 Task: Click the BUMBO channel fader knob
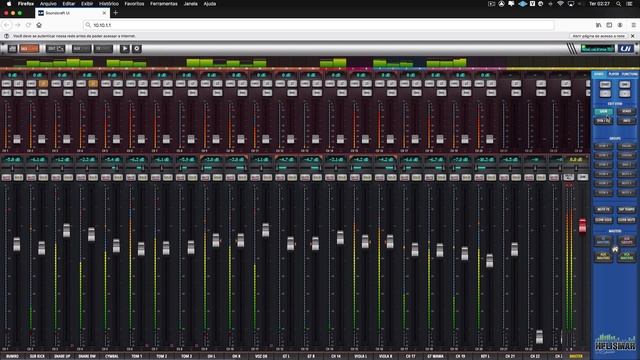[x=17, y=244]
